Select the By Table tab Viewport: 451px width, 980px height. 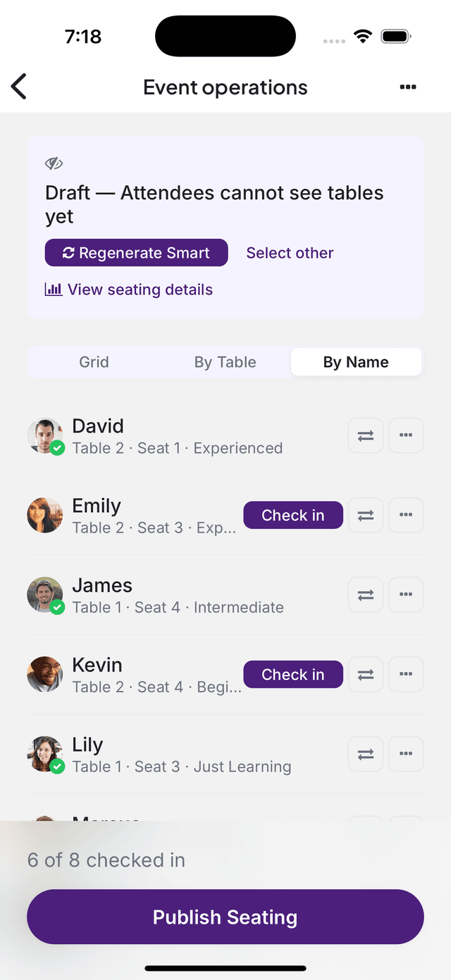225,361
